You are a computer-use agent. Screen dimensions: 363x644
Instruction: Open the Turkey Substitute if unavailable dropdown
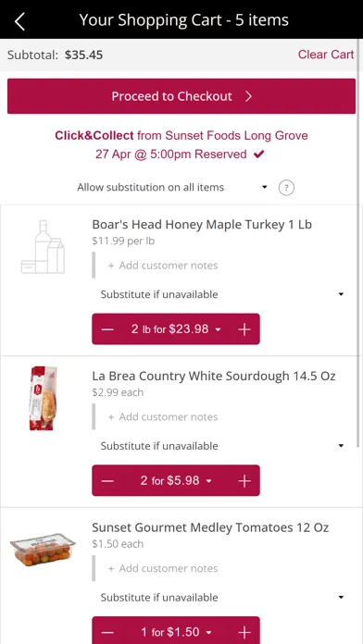pyautogui.click(x=222, y=294)
